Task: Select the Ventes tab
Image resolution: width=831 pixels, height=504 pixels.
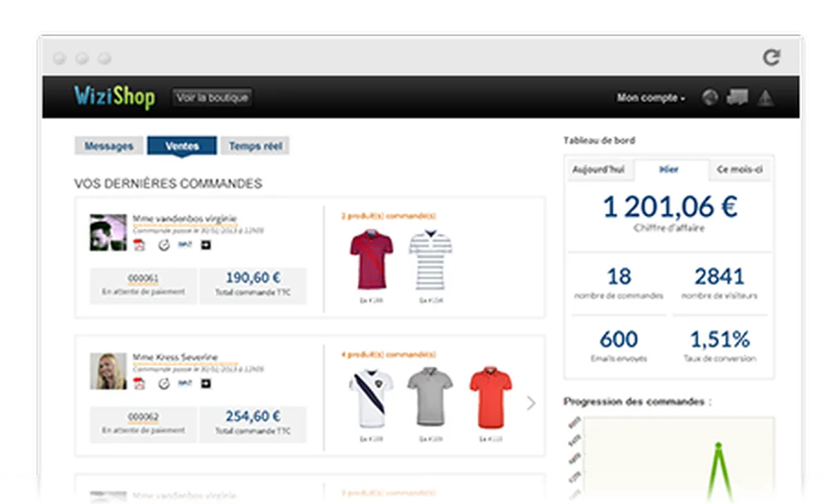Action: pos(182,146)
